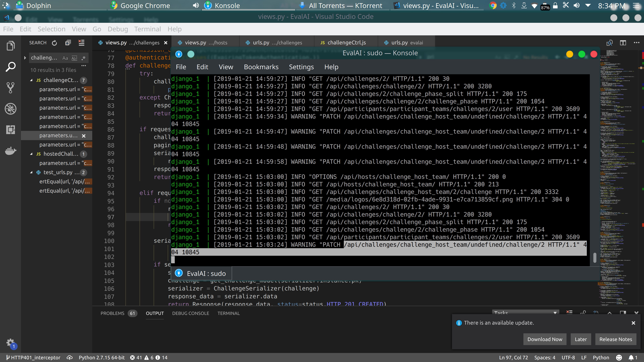Collapse the challengeCtrl.js search results group

click(x=31, y=80)
